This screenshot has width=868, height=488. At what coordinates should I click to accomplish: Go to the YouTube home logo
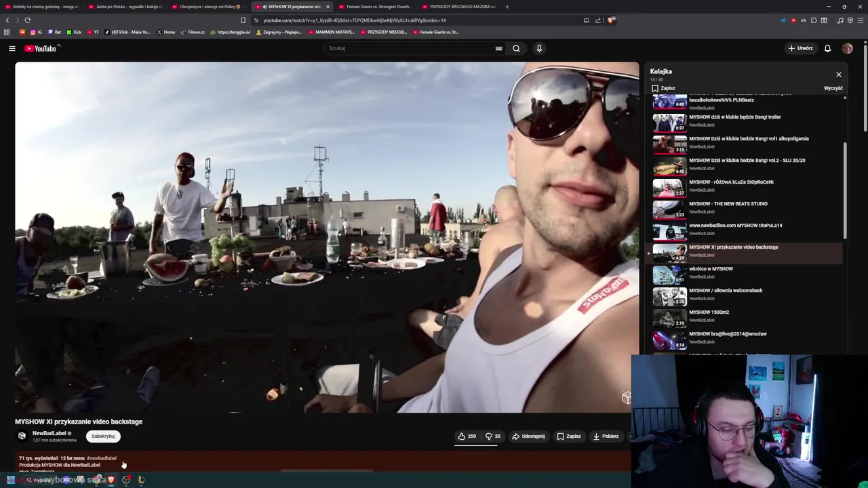(42, 48)
